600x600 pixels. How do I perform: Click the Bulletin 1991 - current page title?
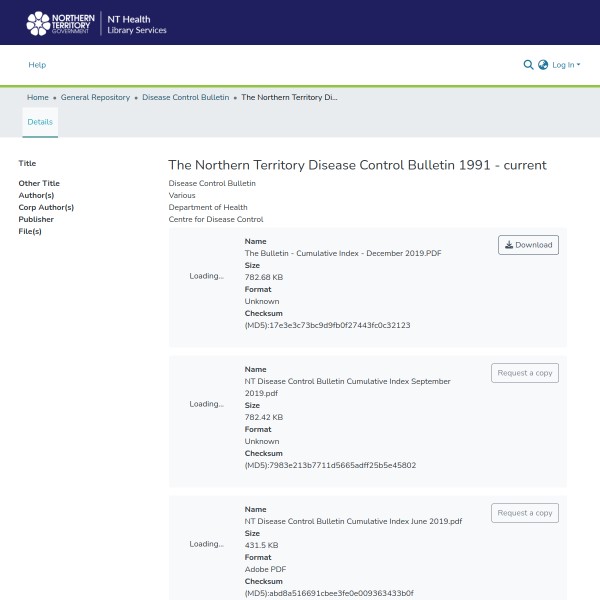(357, 165)
